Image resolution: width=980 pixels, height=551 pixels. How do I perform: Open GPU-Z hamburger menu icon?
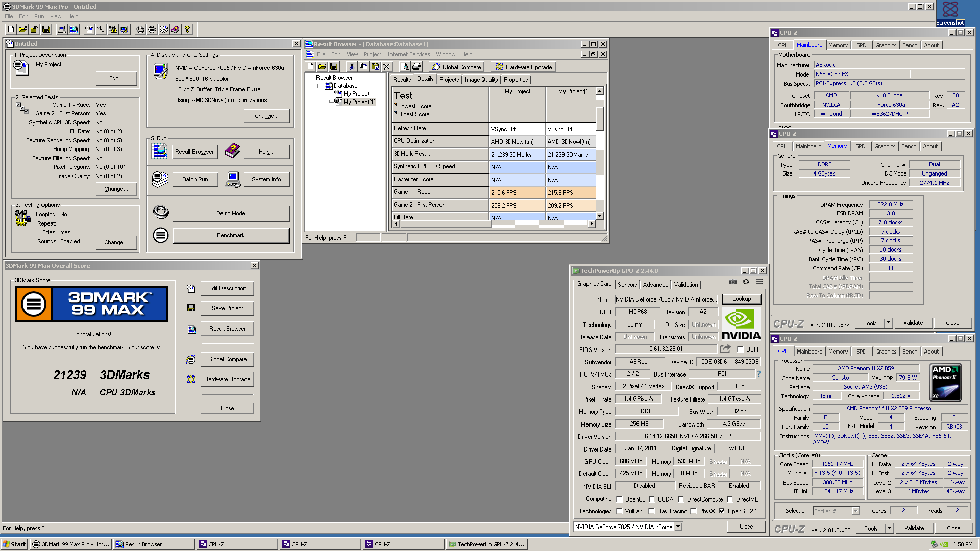pyautogui.click(x=759, y=282)
